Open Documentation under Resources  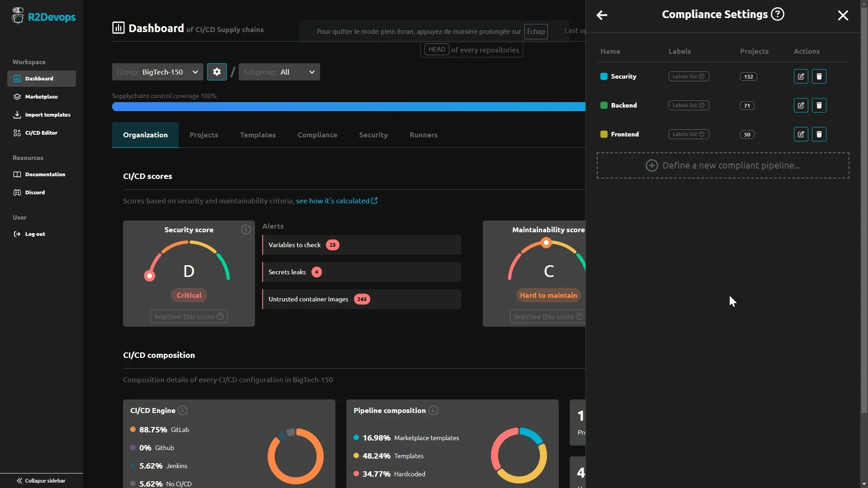45,174
